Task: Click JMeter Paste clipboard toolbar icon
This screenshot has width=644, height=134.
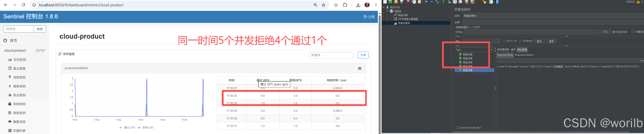Action: click(x=419, y=2)
